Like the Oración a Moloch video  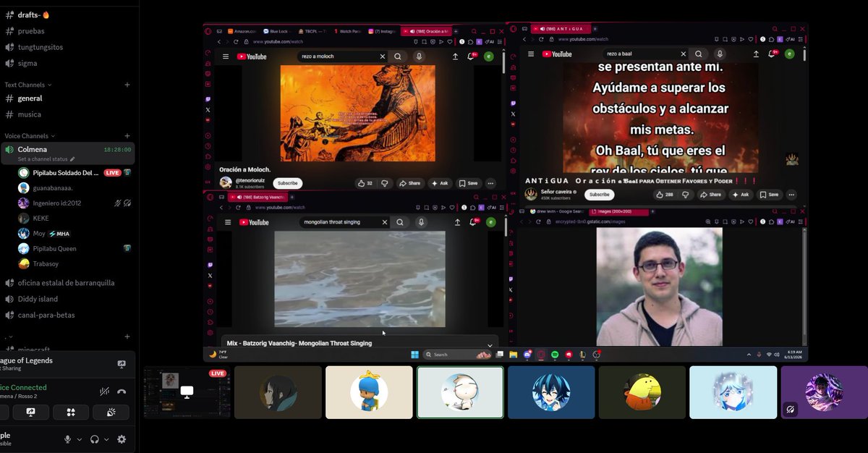tap(365, 183)
